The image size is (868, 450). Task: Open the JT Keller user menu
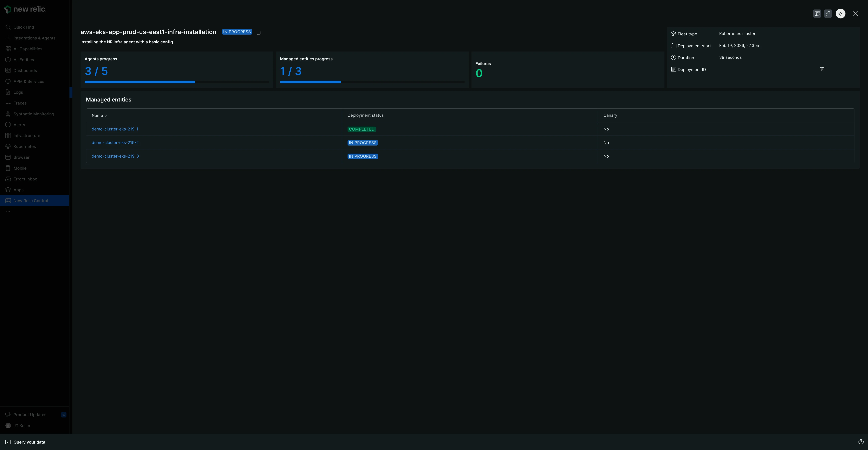22,426
